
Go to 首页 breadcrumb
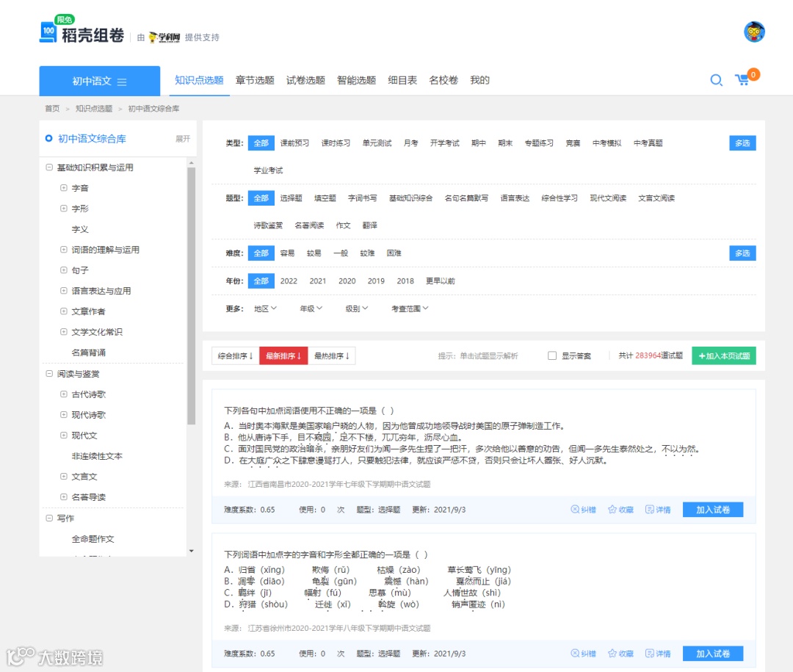pyautogui.click(x=52, y=108)
